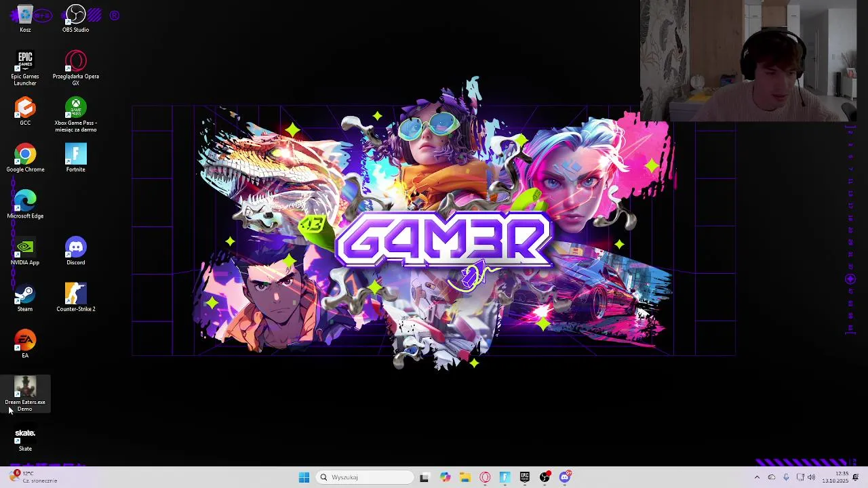Screen dimensions: 868x488
Task: Open File Explorer from taskbar
Action: pyautogui.click(x=465, y=477)
